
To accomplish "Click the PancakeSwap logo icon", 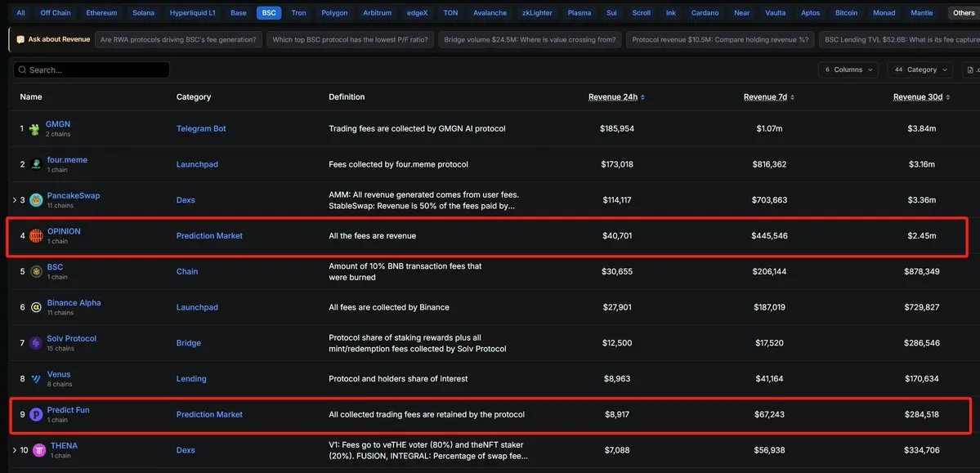I will tap(36, 200).
